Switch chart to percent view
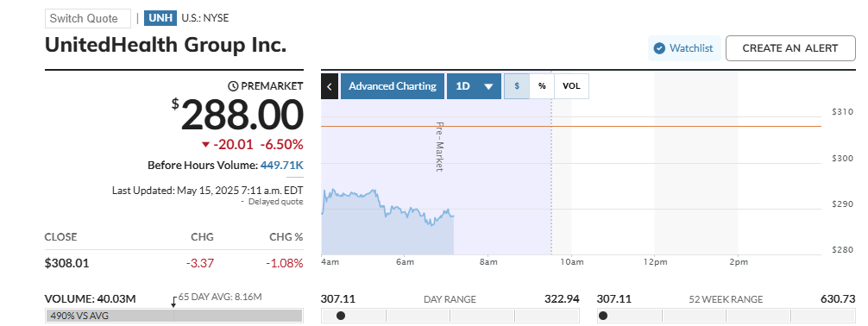The image size is (868, 326). (x=542, y=86)
